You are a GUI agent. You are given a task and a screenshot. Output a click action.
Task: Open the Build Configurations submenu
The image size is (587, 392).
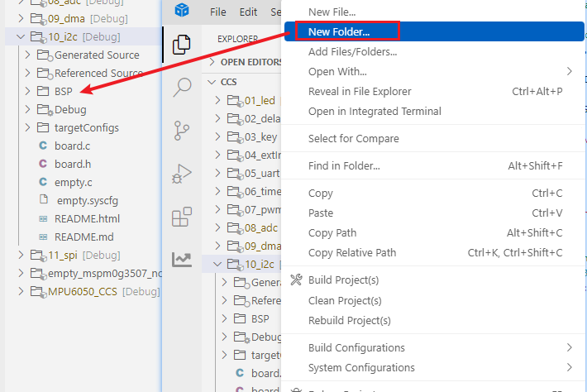356,347
